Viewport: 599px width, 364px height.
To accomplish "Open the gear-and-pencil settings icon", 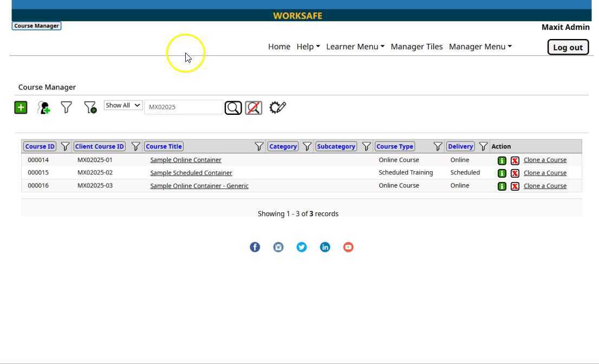I will pyautogui.click(x=277, y=107).
